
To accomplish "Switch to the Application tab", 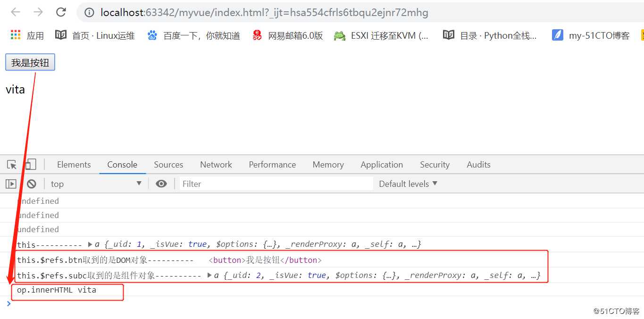I will 382,165.
